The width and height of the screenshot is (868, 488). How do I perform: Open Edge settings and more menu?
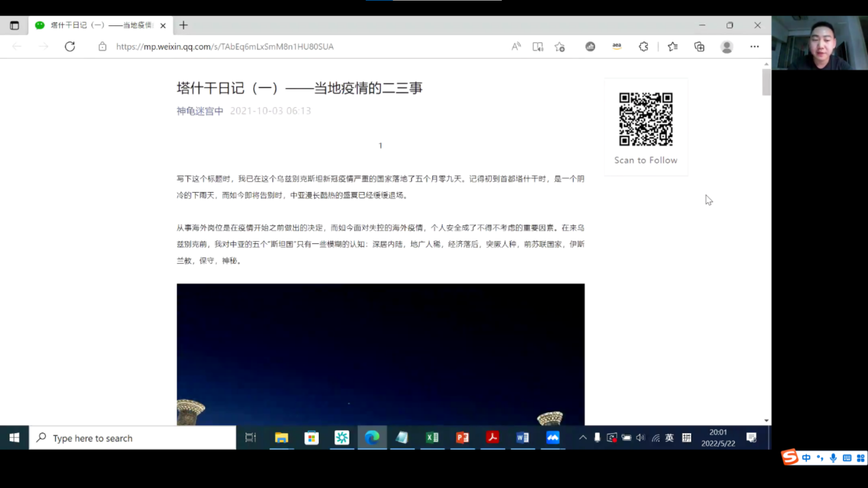tap(754, 46)
